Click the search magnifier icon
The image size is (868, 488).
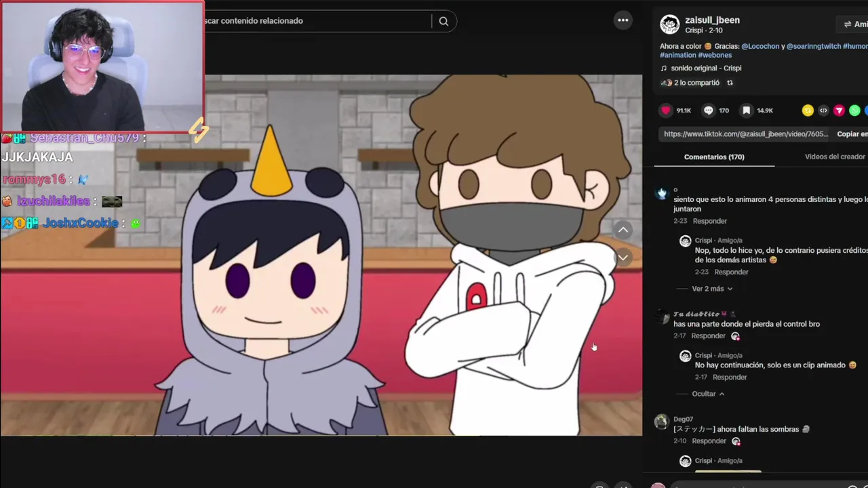tap(443, 21)
